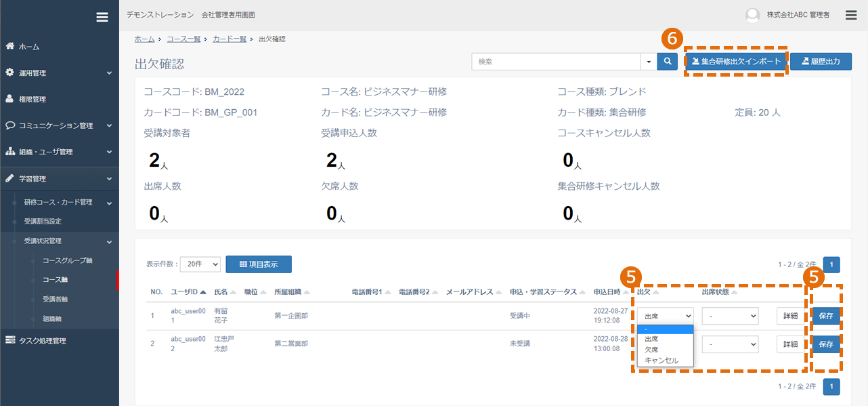Screen dimensions: 868x406
Task: Sort the table by 電話番号2 column arrow
Action: point(436,292)
